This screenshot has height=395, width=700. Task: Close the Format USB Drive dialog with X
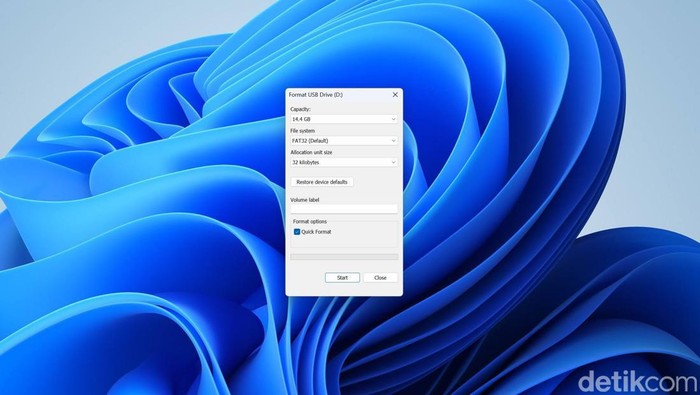click(x=395, y=95)
